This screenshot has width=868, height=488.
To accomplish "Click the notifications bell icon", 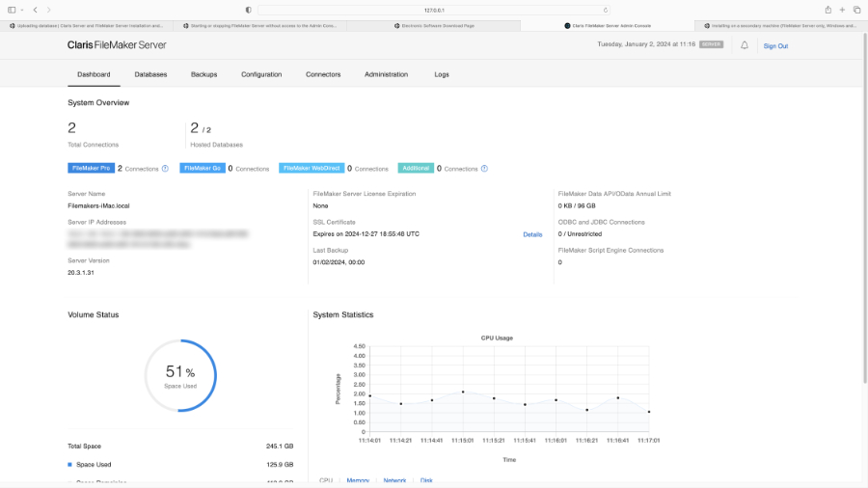I will coord(745,45).
